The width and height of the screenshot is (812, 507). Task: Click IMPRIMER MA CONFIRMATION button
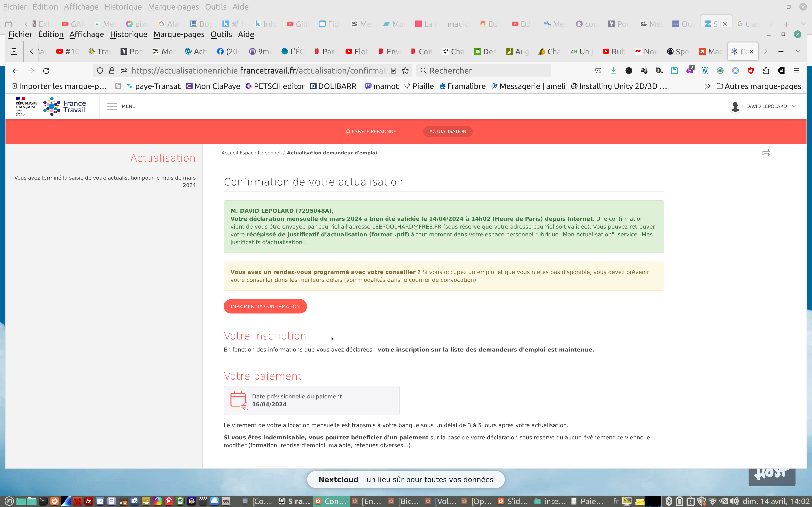tap(265, 306)
